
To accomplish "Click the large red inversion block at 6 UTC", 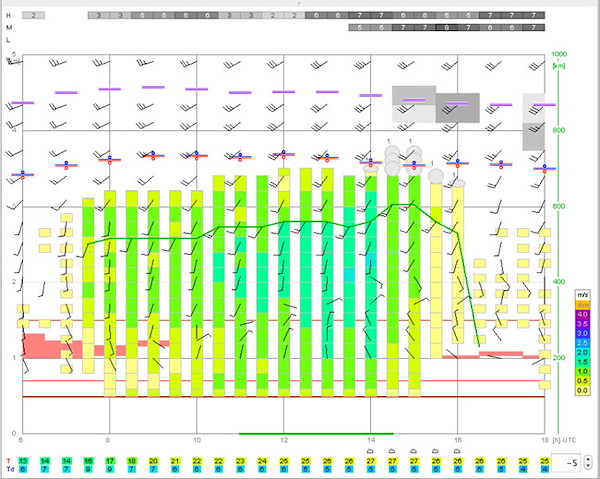I will click(34, 346).
